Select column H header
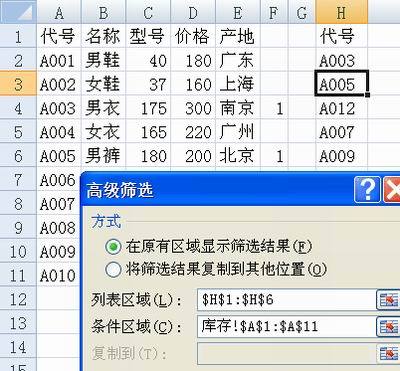This screenshot has height=371, width=400. point(342,12)
